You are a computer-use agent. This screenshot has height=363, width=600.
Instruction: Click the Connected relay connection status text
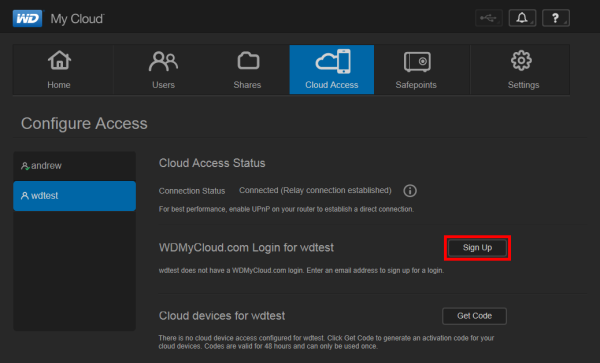315,190
